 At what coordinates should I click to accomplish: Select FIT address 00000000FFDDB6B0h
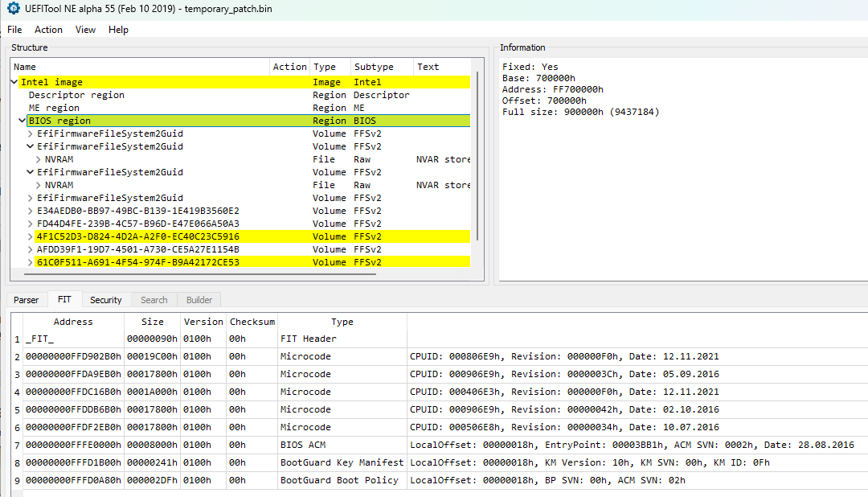click(73, 409)
